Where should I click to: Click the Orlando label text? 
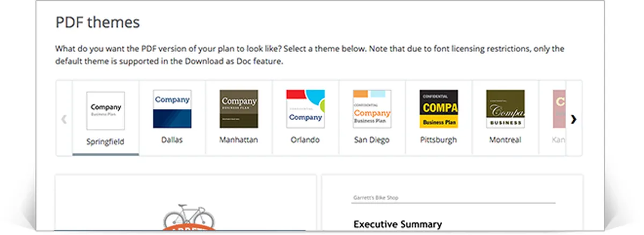pos(305,140)
